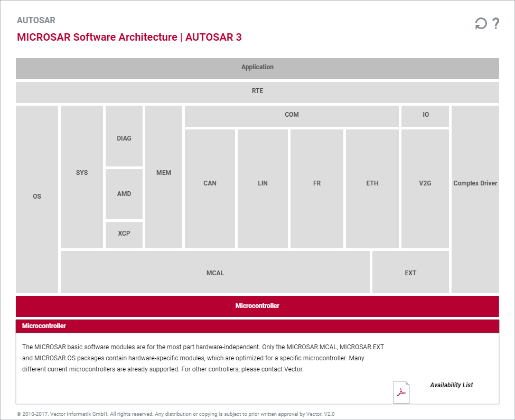The image size is (515, 420).
Task: Select the Complex Driver block
Action: click(475, 183)
